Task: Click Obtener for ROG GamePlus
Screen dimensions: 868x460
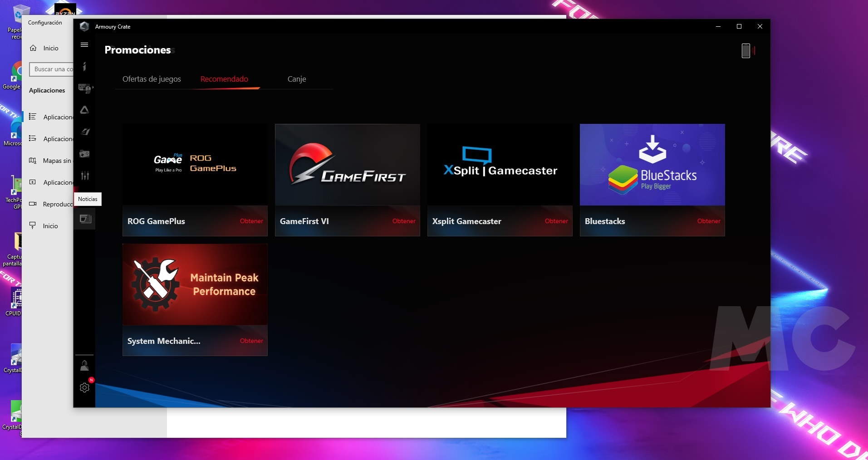Action: point(251,221)
